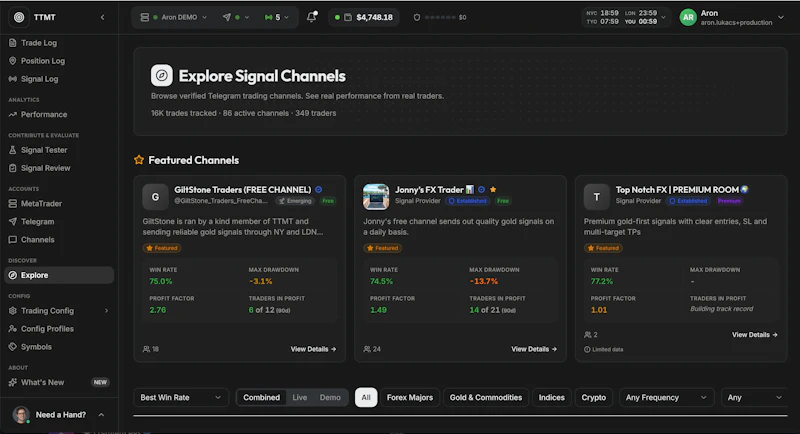This screenshot has height=434, width=800.
Task: Click Jonny's FX Trader channel thumbnail
Action: coord(376,197)
